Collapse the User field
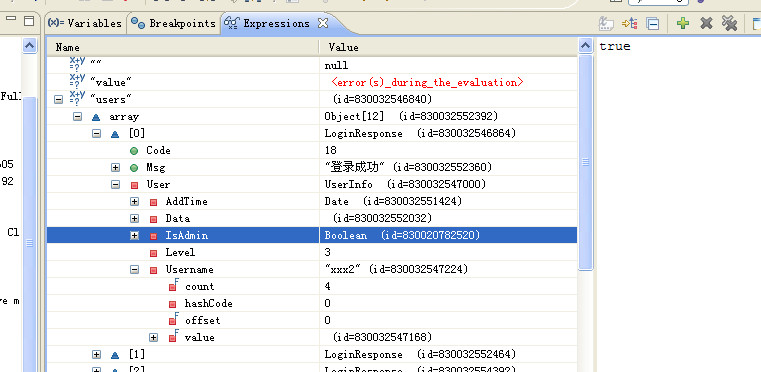 115,185
